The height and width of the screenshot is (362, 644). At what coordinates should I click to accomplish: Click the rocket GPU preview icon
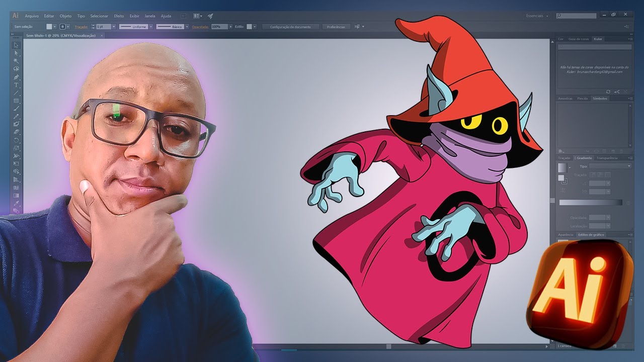pyautogui.click(x=210, y=16)
